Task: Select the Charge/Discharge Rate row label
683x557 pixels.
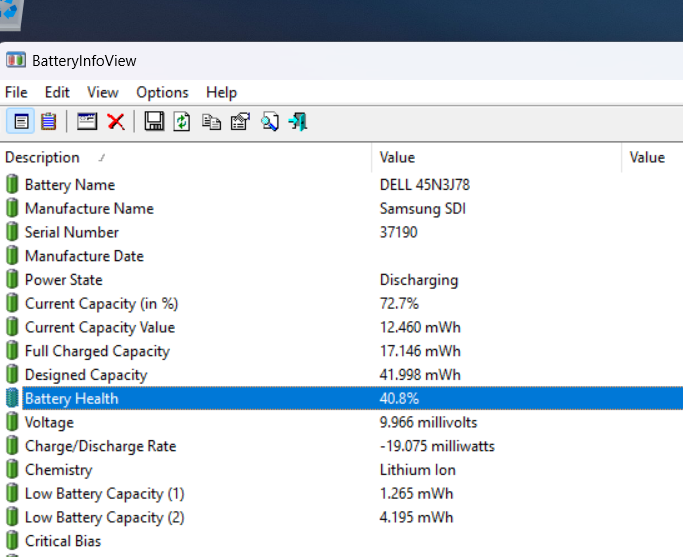Action: pyautogui.click(x=101, y=446)
